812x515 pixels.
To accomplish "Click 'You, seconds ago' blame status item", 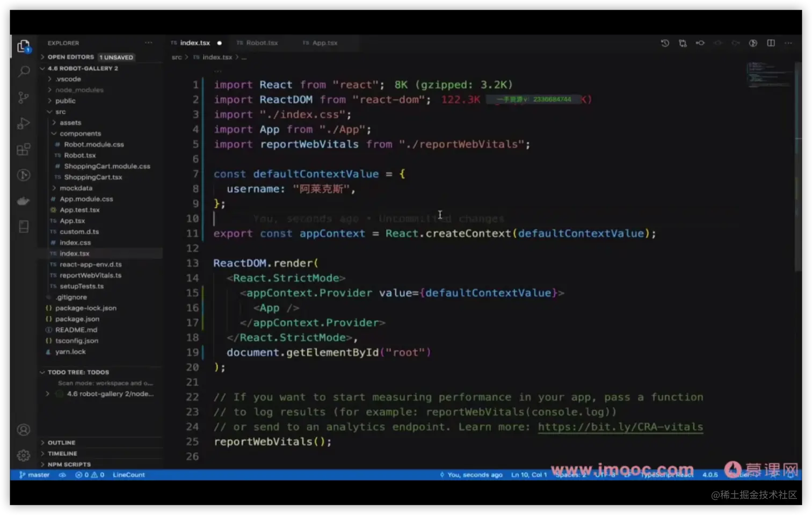I will 471,475.
